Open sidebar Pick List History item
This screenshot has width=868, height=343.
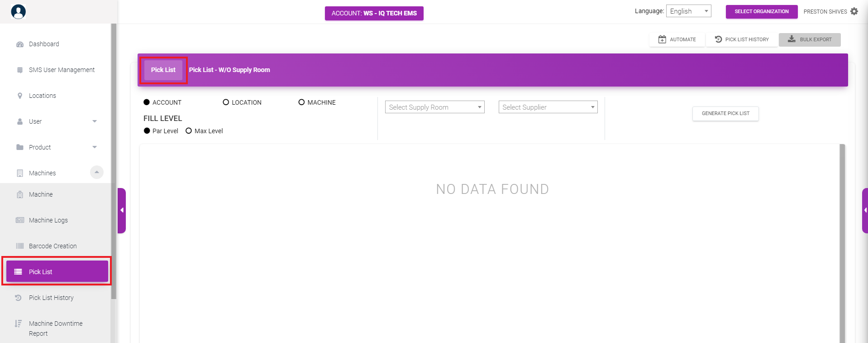(x=51, y=298)
